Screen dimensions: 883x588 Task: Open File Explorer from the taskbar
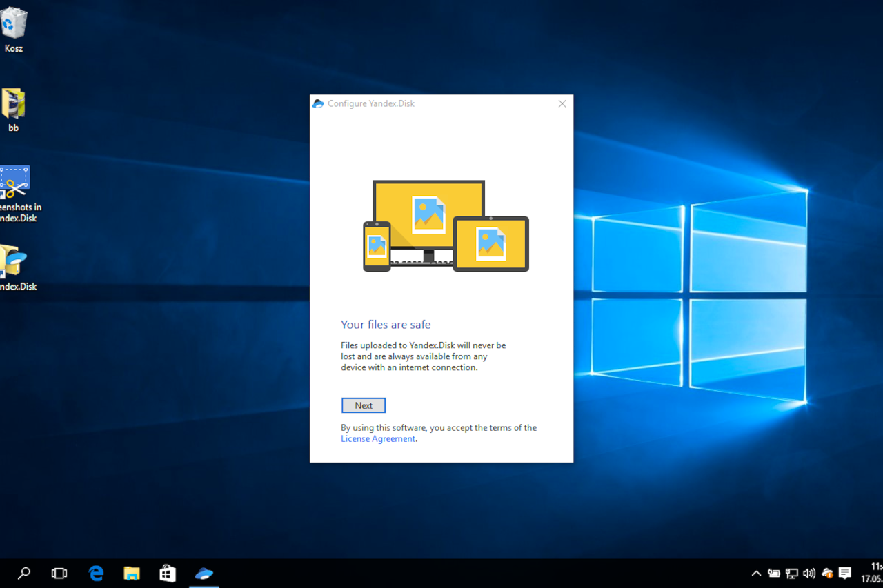point(131,573)
